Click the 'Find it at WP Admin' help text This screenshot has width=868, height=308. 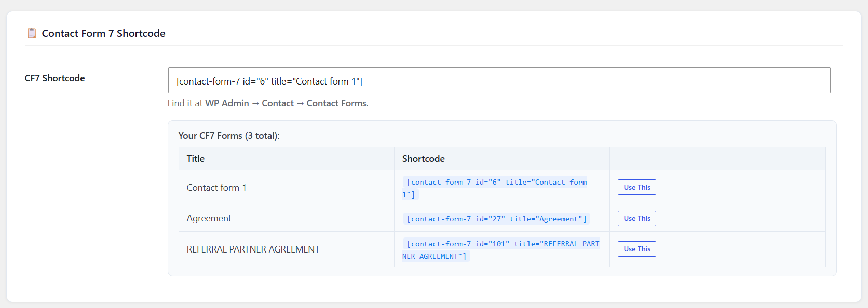click(268, 103)
